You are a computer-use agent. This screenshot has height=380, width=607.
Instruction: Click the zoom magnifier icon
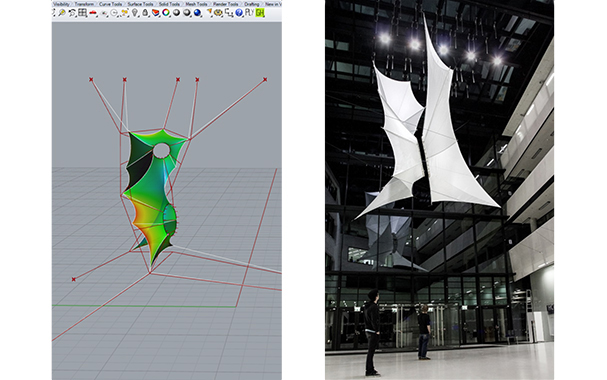(62, 13)
